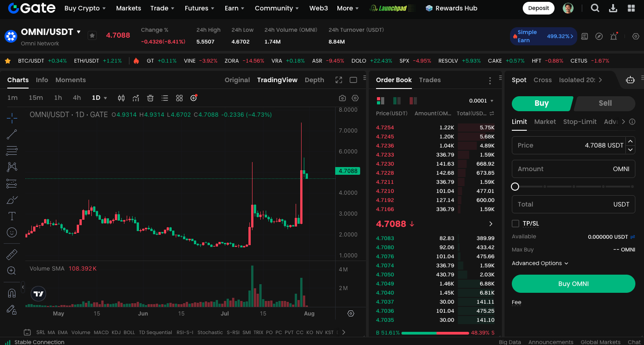The height and width of the screenshot is (345, 644).
Task: Open the Buy Crypto dropdown menu
Action: point(85,8)
